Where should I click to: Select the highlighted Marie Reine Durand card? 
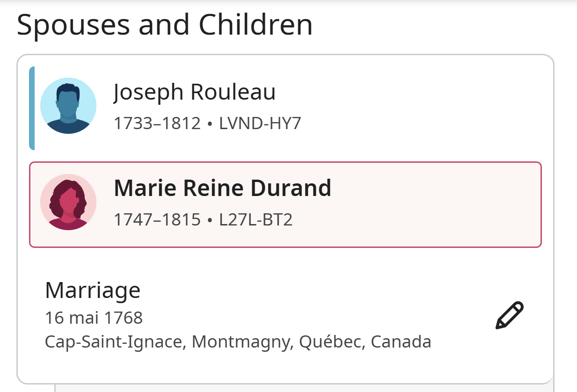285,204
